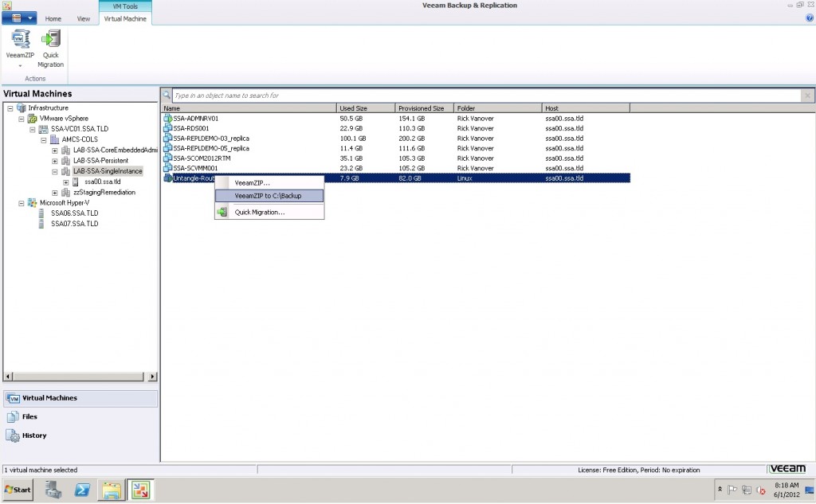Collapse the AMCS-COLS datacenter node
This screenshot has width=816, height=504.
click(44, 140)
